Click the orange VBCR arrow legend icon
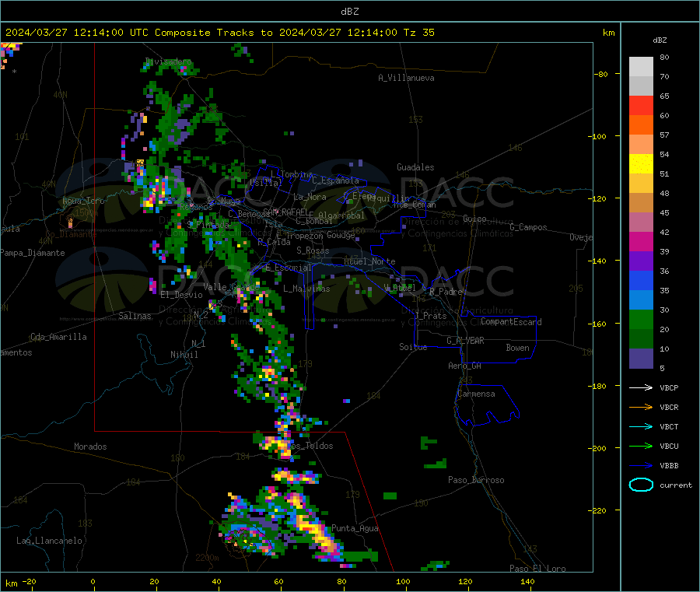Viewport: 700px width, 592px height. pyautogui.click(x=641, y=407)
